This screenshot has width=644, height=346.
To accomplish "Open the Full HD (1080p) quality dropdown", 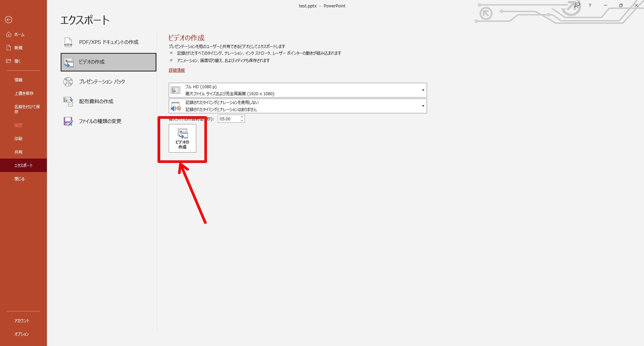I will click(x=298, y=90).
